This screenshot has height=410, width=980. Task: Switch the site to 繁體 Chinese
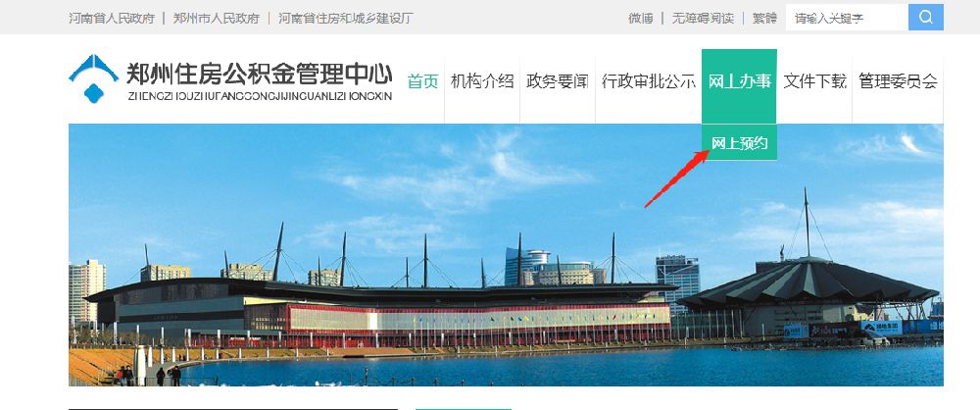coord(764,19)
